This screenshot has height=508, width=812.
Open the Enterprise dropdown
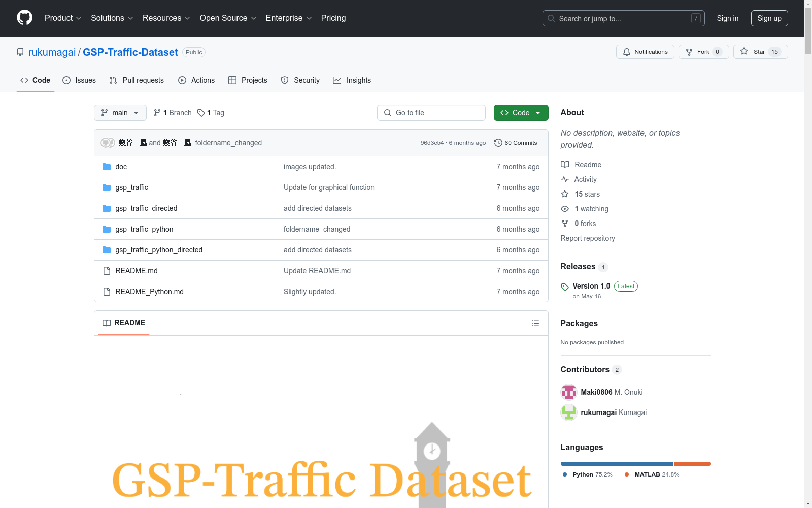289,18
